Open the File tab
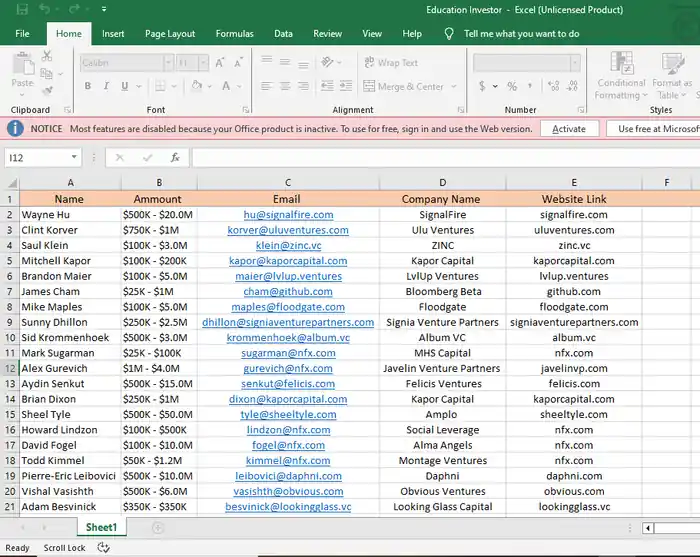The width and height of the screenshot is (700, 557). [22, 34]
